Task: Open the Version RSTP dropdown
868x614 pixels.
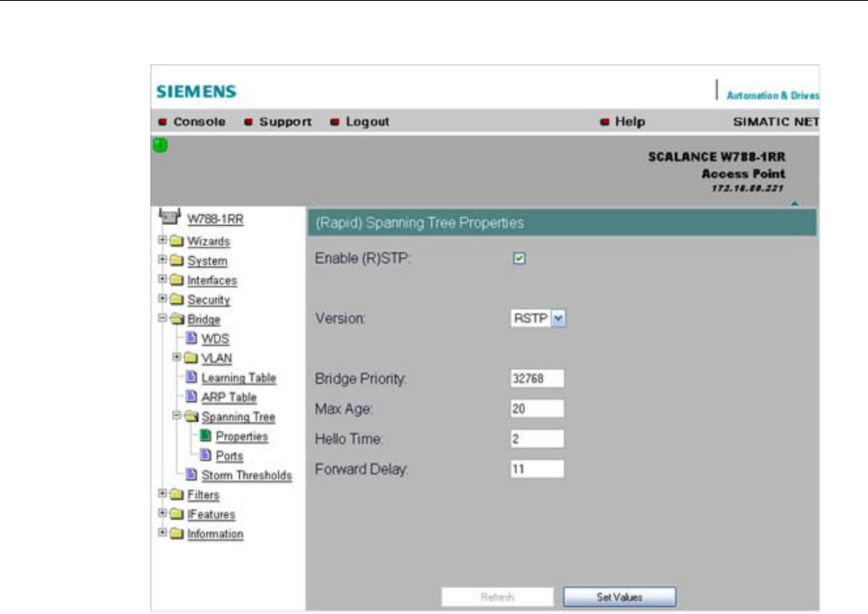Action: tap(558, 318)
